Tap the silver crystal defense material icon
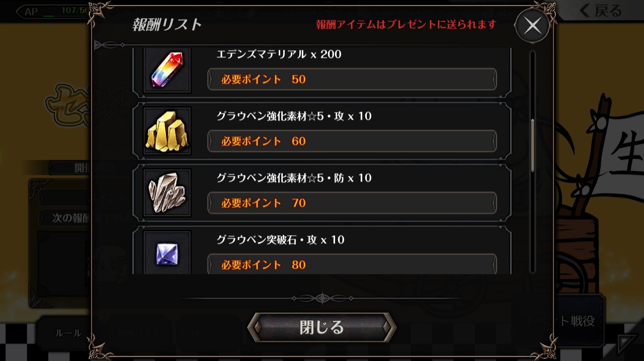The image size is (644, 361). [x=167, y=193]
